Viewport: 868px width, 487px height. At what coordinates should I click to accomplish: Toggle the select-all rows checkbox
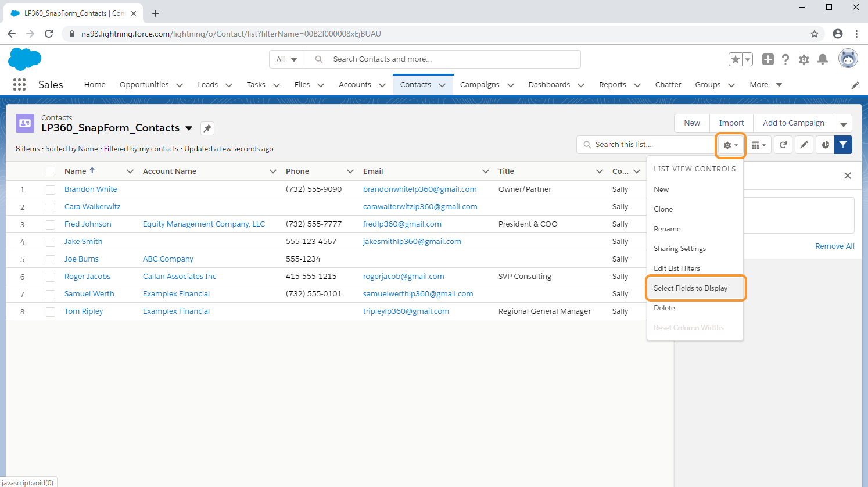(51, 171)
